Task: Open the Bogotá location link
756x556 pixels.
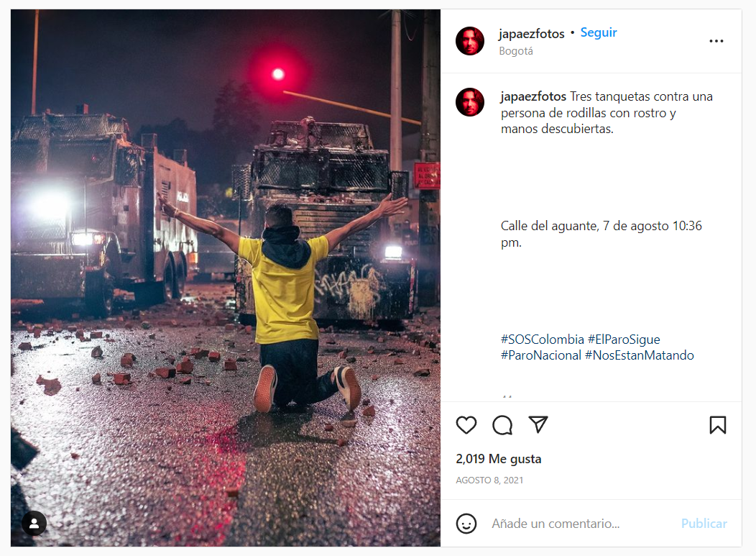Action: click(516, 51)
